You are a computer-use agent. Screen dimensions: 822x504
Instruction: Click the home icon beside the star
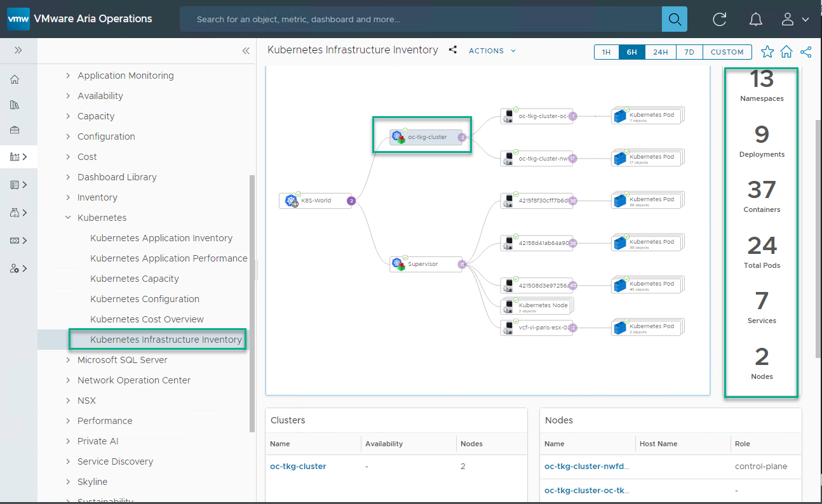(x=786, y=52)
